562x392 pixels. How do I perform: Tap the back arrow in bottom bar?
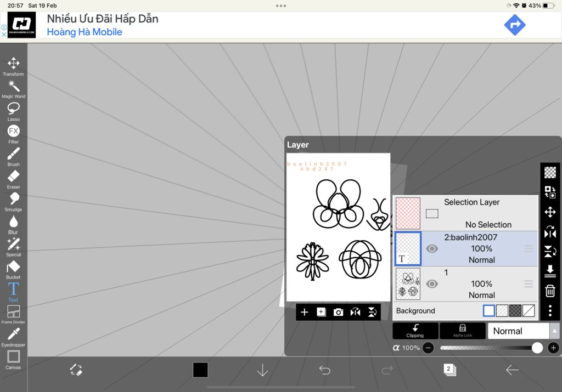[512, 370]
